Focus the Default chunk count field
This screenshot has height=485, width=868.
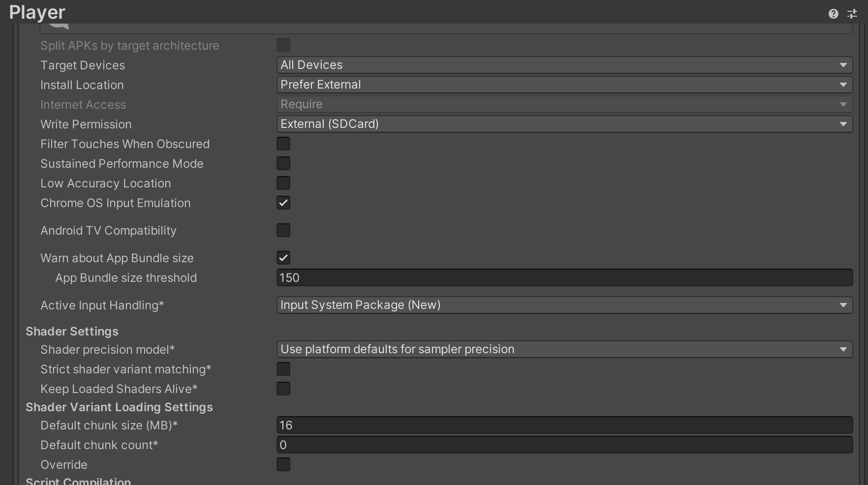564,445
